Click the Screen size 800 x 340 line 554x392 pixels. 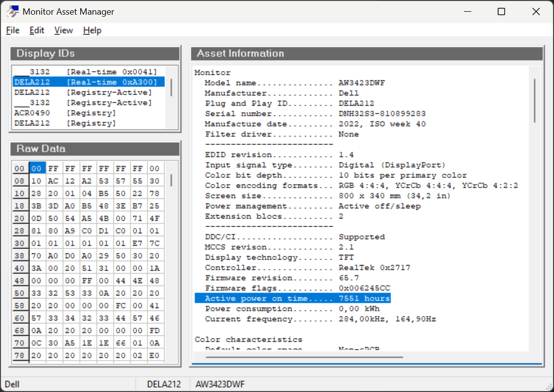(327, 196)
